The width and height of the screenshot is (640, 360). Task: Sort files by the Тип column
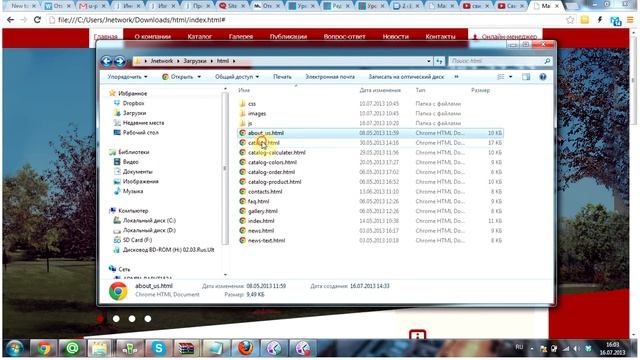tap(420, 90)
